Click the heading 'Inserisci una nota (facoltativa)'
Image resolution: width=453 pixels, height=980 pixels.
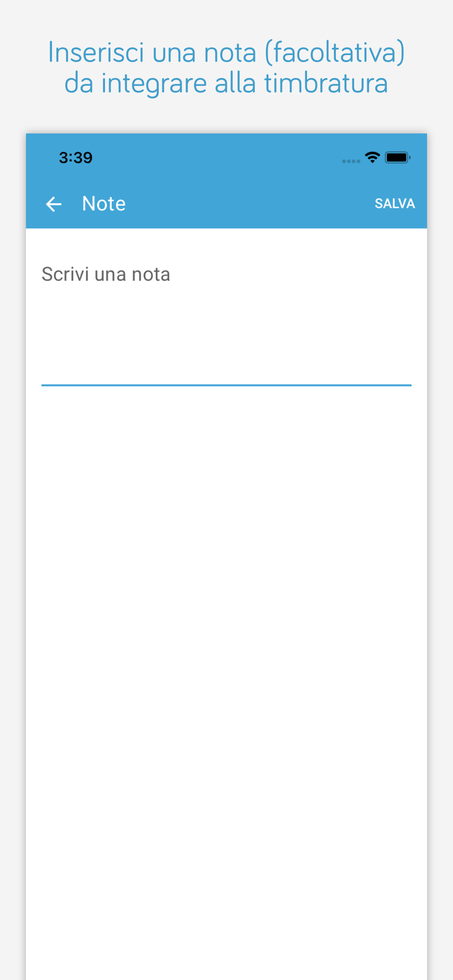pos(226,52)
